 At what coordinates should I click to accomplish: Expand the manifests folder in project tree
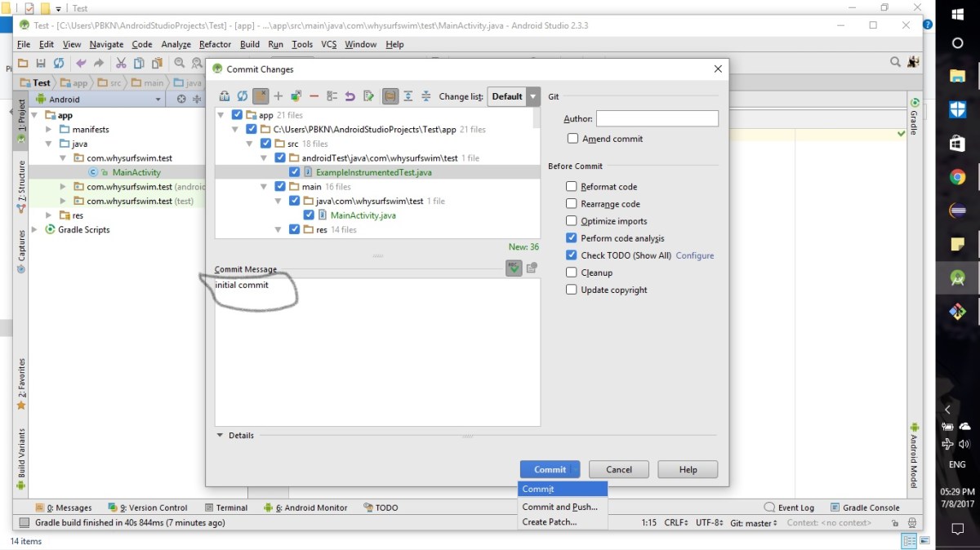(49, 130)
